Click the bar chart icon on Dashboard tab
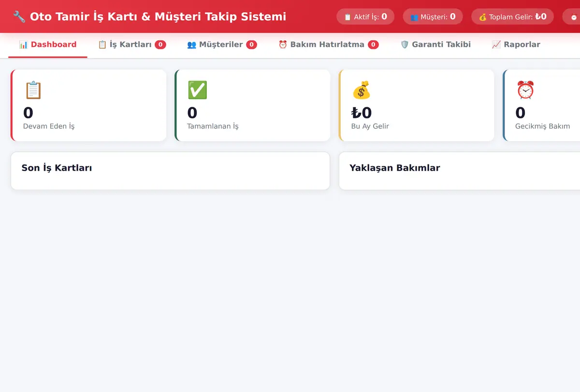Screen dimensions: 580x392 24,44
